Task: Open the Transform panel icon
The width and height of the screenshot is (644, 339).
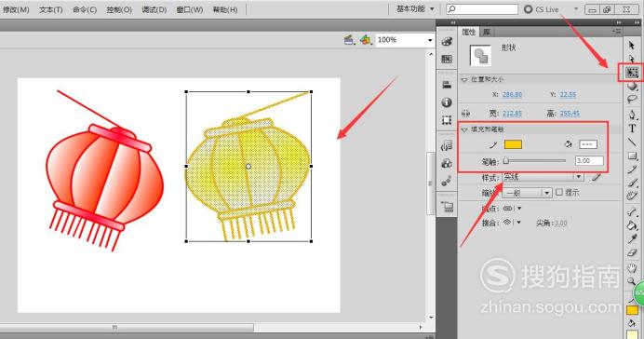Action: [x=447, y=120]
